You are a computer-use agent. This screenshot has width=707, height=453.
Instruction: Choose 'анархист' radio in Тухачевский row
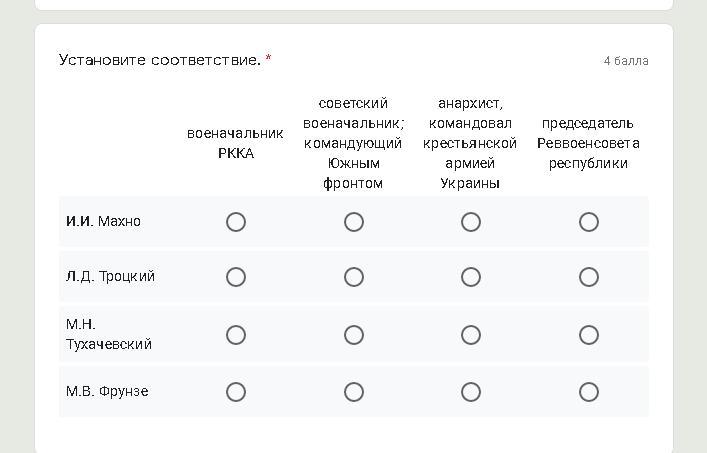[471, 335]
